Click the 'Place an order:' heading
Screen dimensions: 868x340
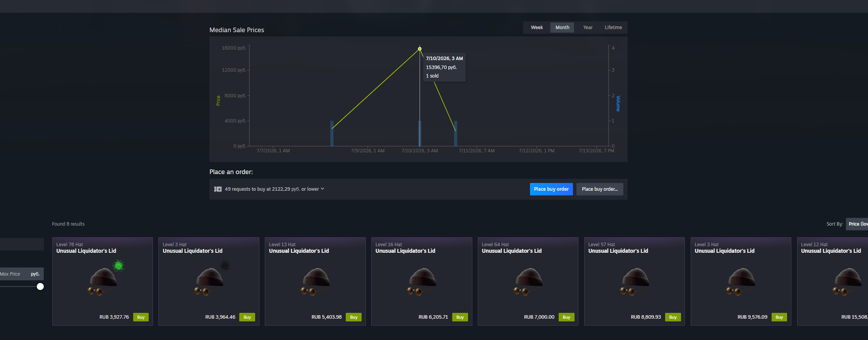point(231,172)
